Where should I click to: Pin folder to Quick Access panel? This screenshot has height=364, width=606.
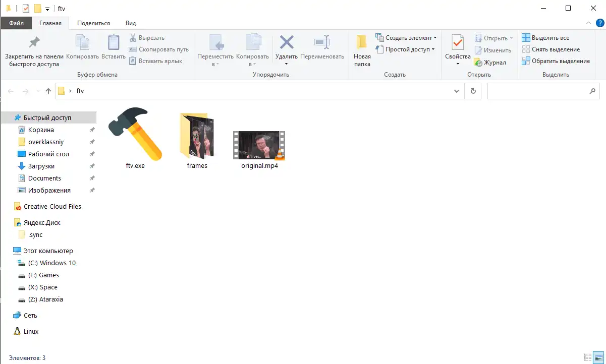click(x=34, y=51)
